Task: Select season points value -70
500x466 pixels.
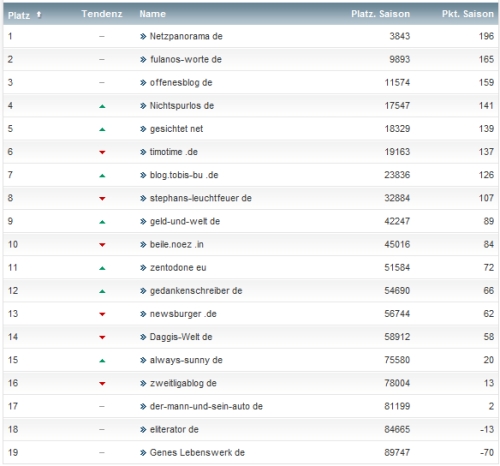Action: tap(487, 453)
